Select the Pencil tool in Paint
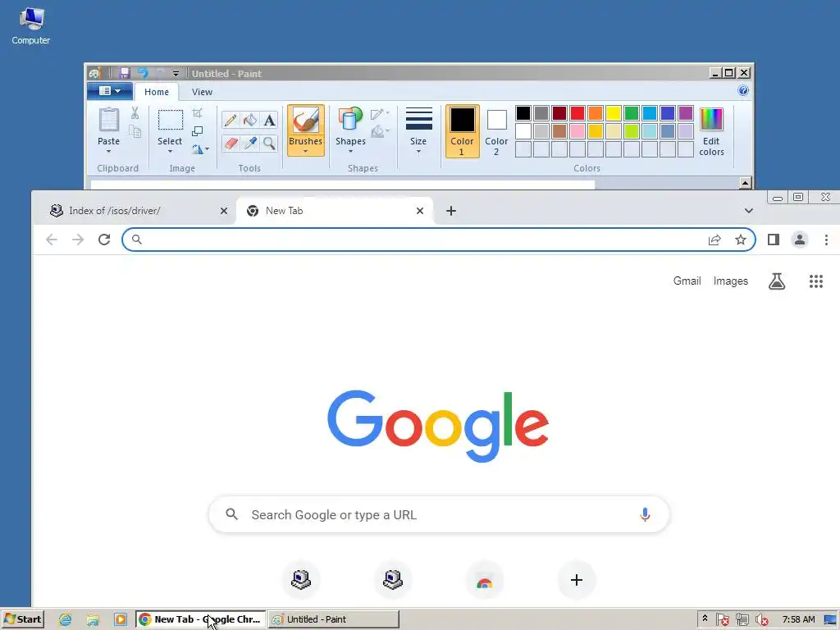Screen dimensions: 840x630 coord(231,120)
